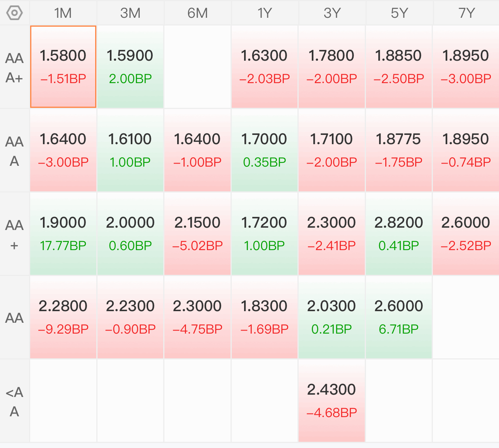Select the 3M column header
The width and height of the screenshot is (499, 448).
coord(130,13)
